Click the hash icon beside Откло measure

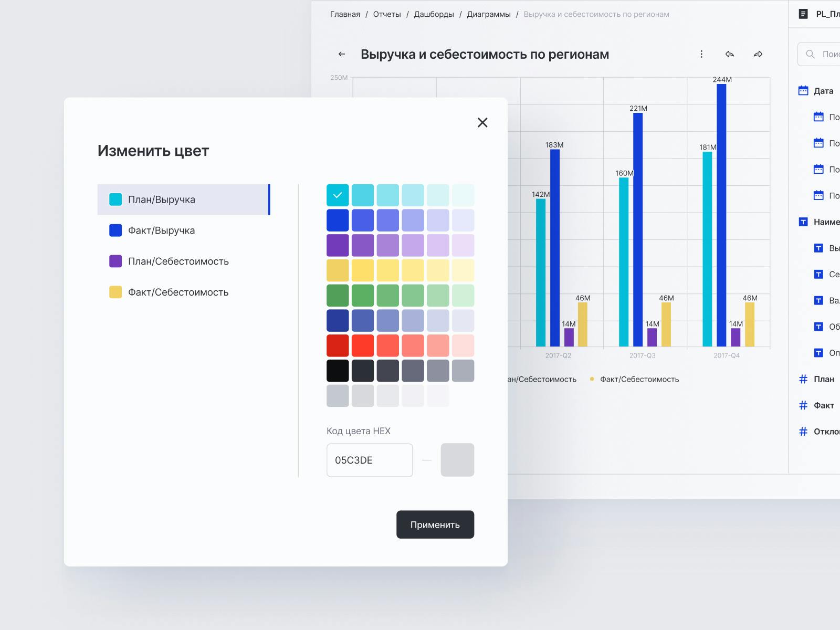click(803, 432)
